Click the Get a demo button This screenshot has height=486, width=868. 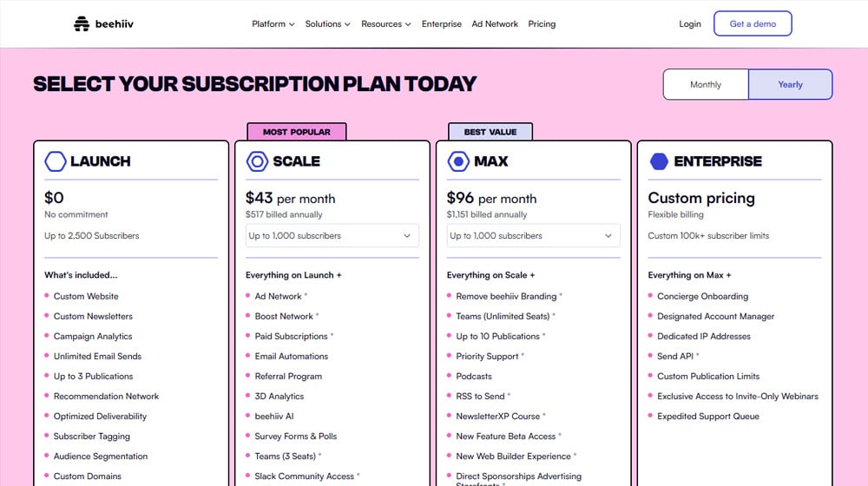point(753,23)
